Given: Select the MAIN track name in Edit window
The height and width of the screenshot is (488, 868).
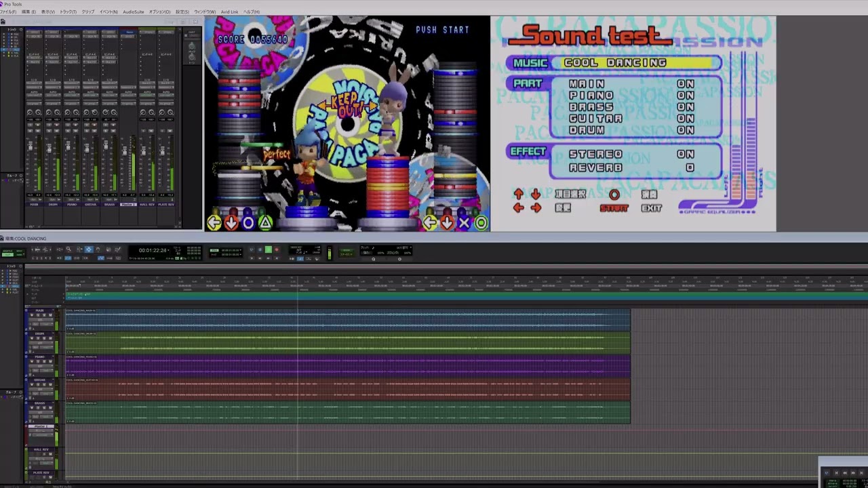Looking at the screenshot, I should (x=40, y=310).
